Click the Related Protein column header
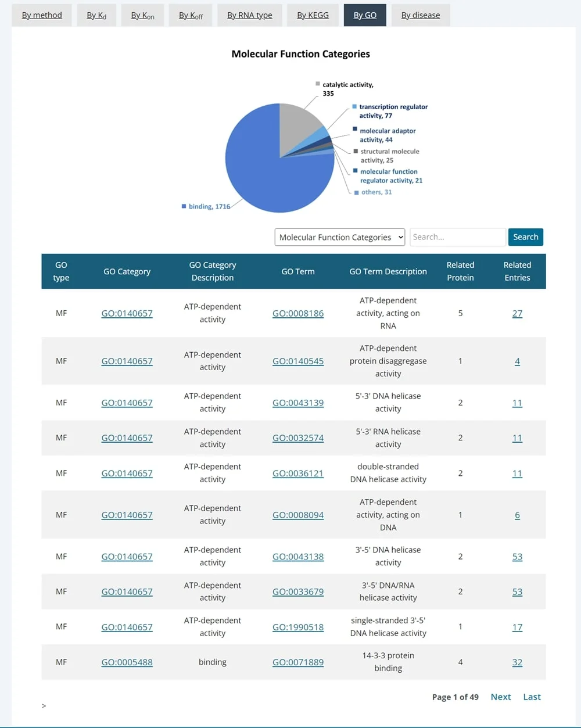581x728 pixels. click(460, 271)
